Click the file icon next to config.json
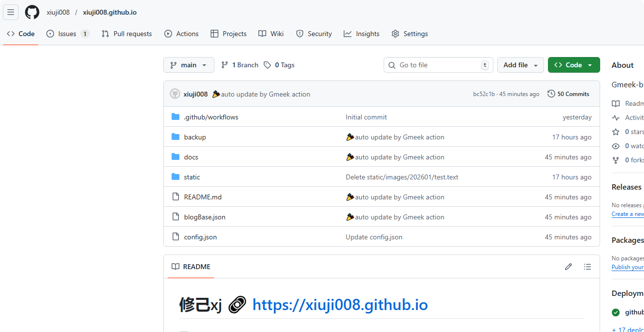 coord(176,236)
